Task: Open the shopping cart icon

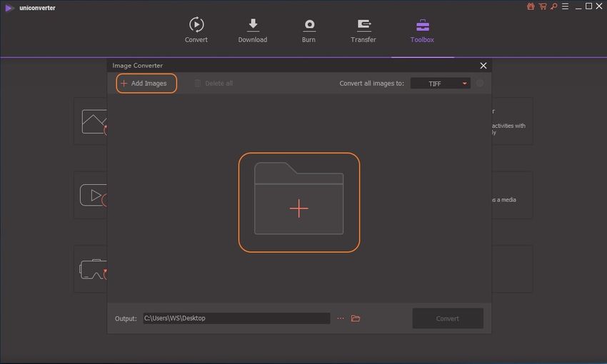Action: coord(542,6)
